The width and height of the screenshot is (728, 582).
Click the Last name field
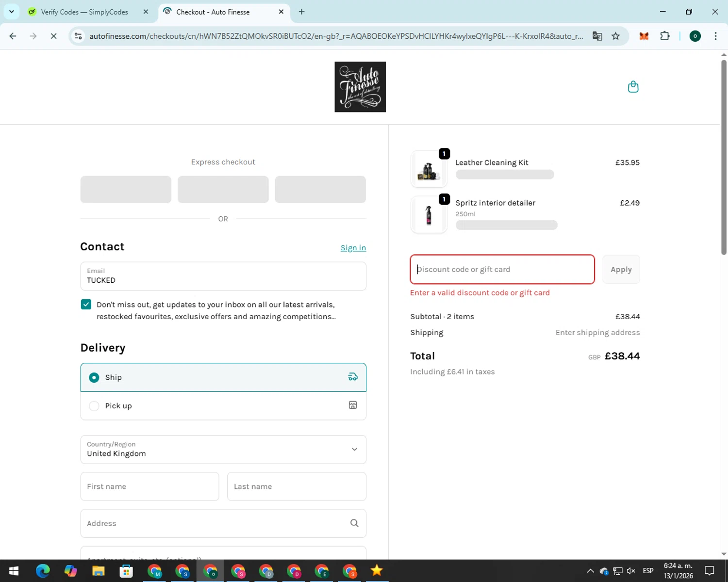tap(297, 486)
